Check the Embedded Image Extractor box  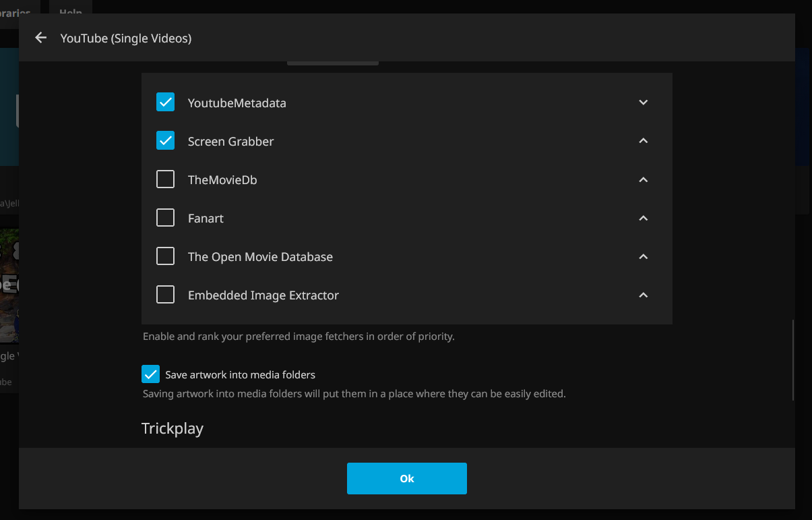pos(165,295)
